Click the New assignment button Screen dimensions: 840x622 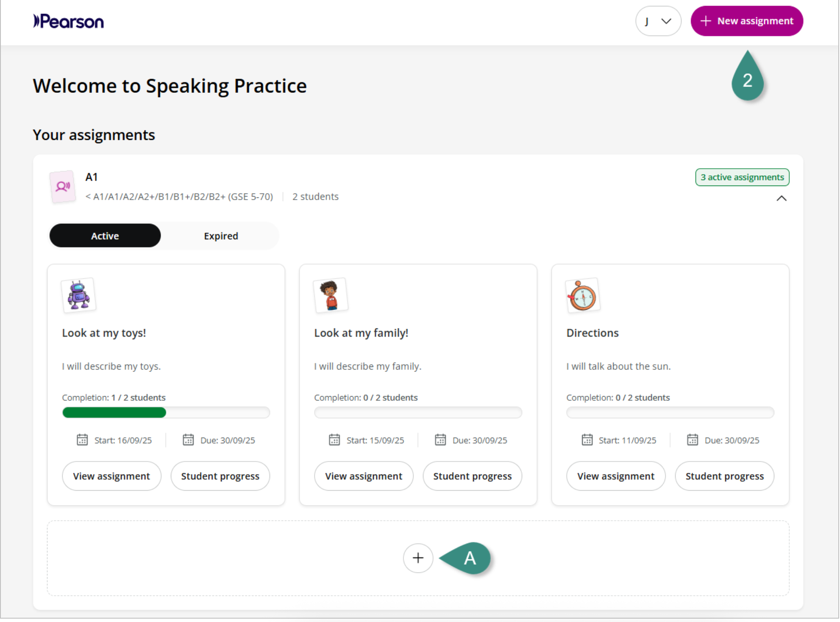747,21
